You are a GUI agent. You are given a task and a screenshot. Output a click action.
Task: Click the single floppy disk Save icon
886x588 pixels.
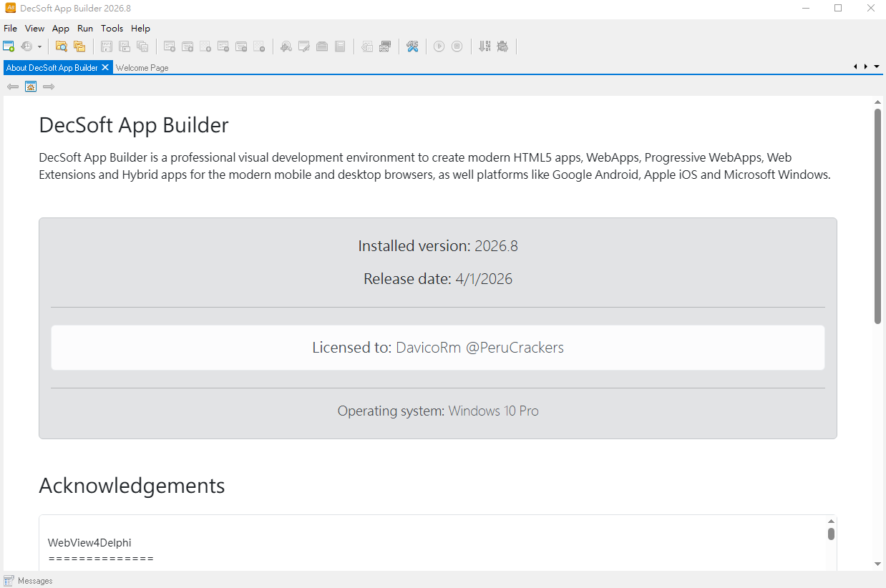point(107,46)
